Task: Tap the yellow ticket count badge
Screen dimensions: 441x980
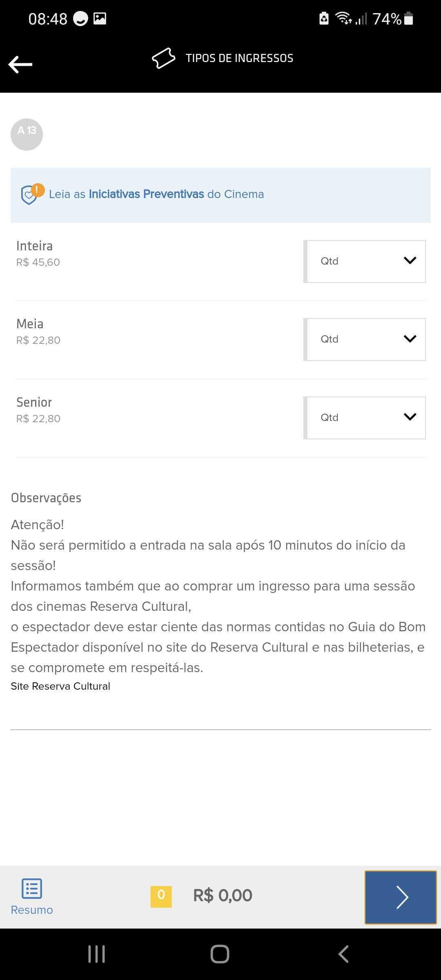Action: [x=161, y=897]
